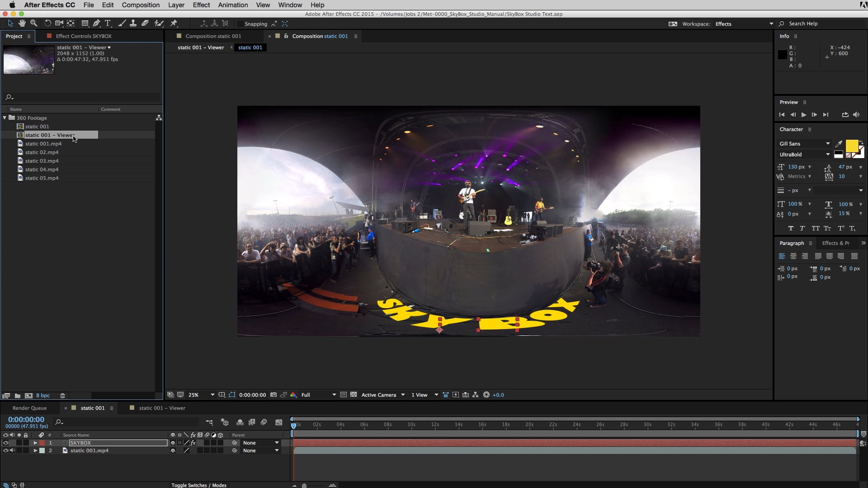
Task: Click the rotation tool icon in toolbar
Action: 47,23
